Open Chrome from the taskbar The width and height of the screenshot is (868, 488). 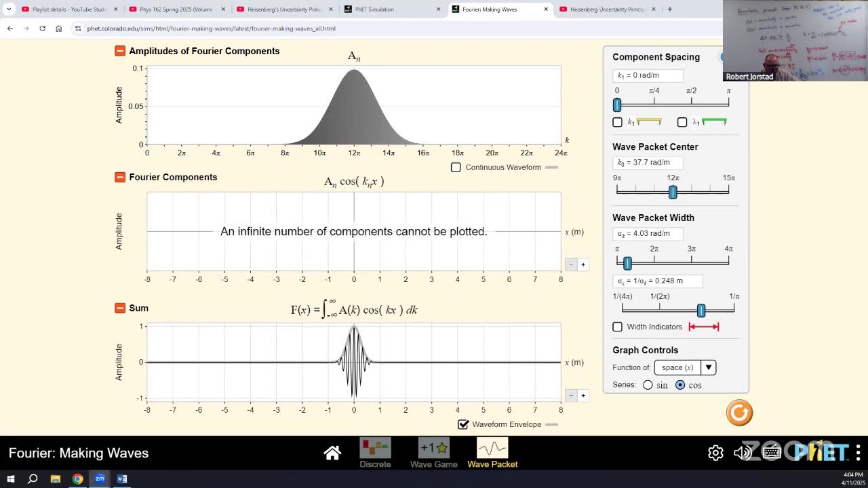(78, 479)
